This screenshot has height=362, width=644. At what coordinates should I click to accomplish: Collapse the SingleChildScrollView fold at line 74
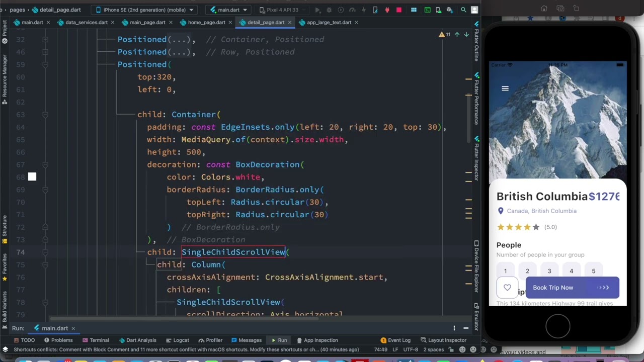(45, 252)
